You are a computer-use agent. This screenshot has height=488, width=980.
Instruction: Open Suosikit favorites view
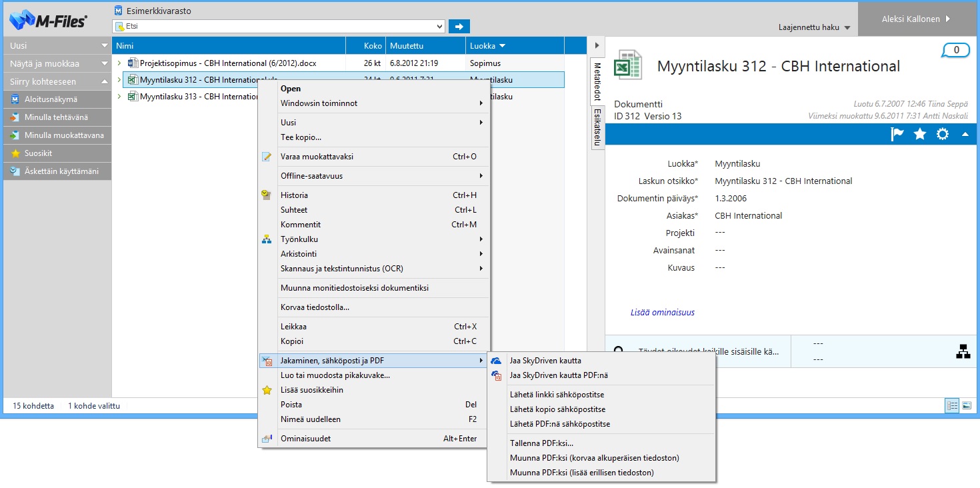point(56,153)
